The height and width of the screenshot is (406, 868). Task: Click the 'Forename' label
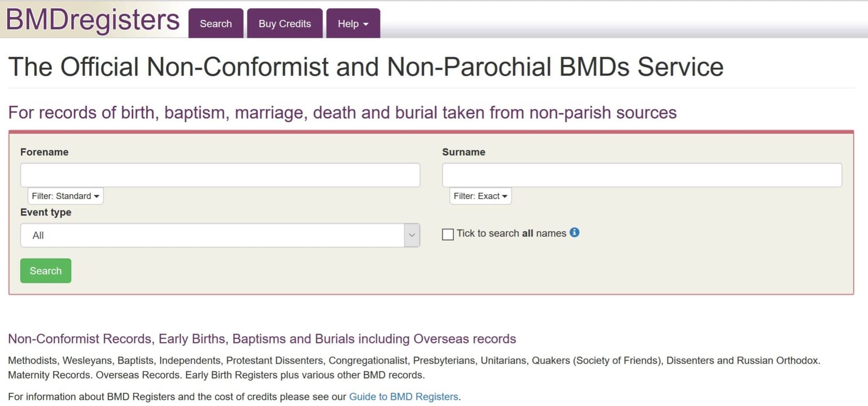tap(45, 152)
